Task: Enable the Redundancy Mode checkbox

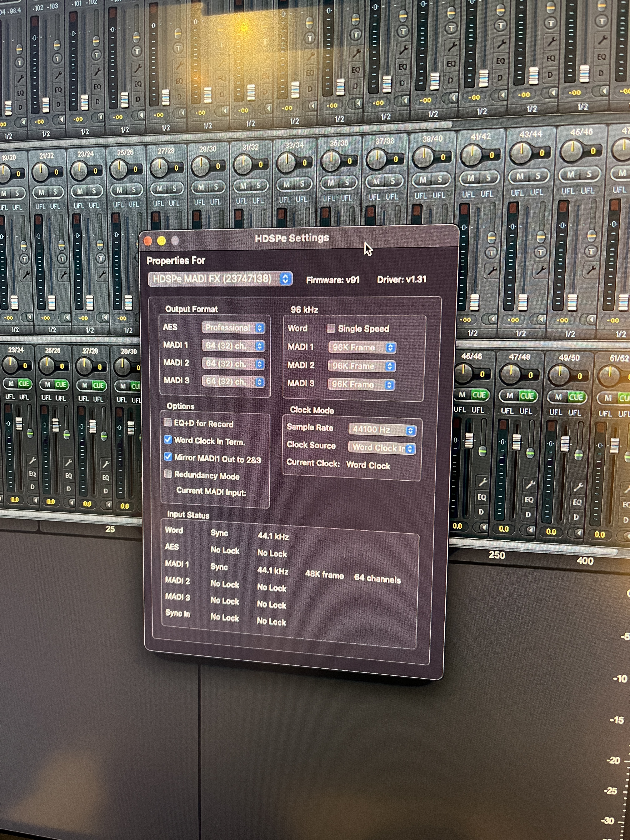Action: [168, 474]
